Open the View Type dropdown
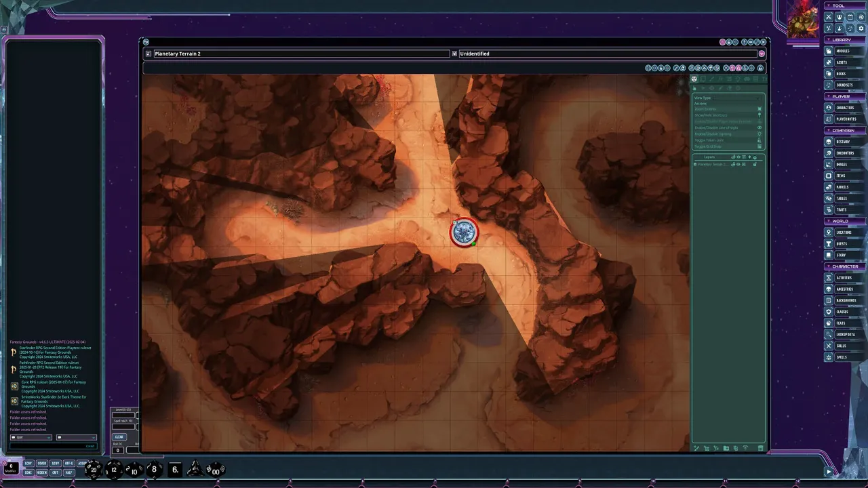868x488 pixels. pyautogui.click(x=737, y=98)
